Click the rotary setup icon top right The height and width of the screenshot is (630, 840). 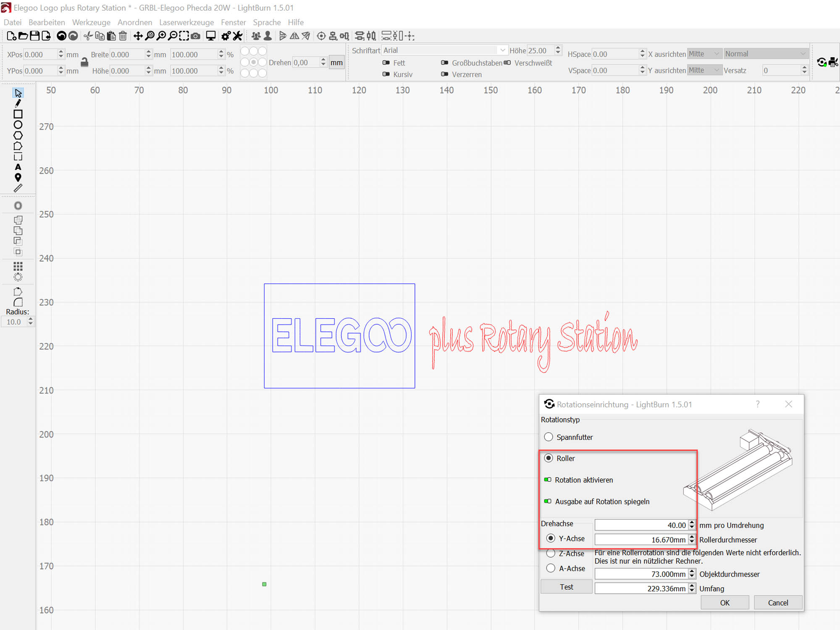click(822, 62)
